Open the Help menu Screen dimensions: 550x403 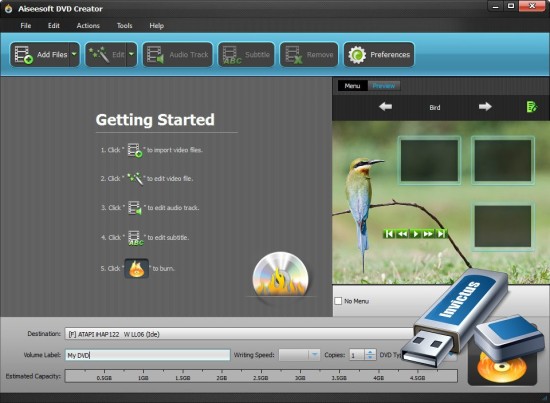pos(156,26)
